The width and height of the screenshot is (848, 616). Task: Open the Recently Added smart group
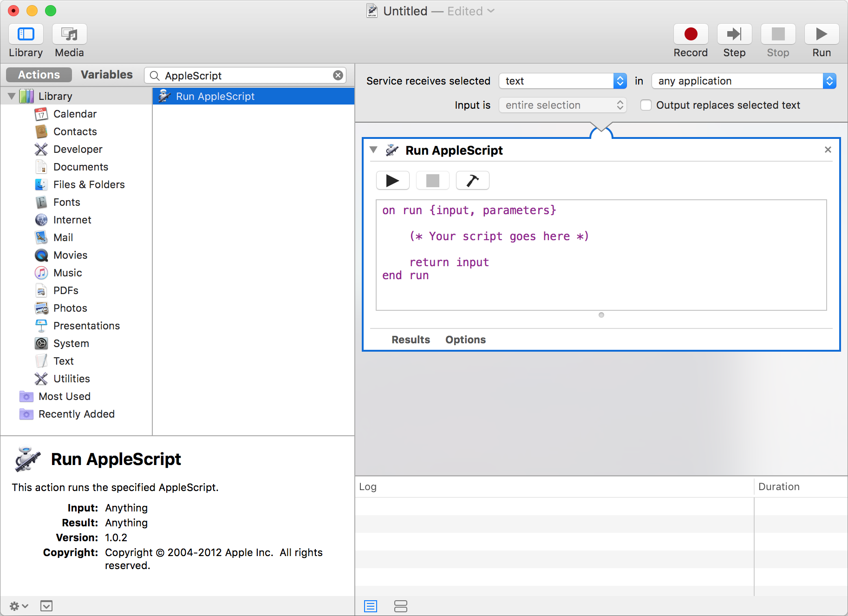coord(76,414)
